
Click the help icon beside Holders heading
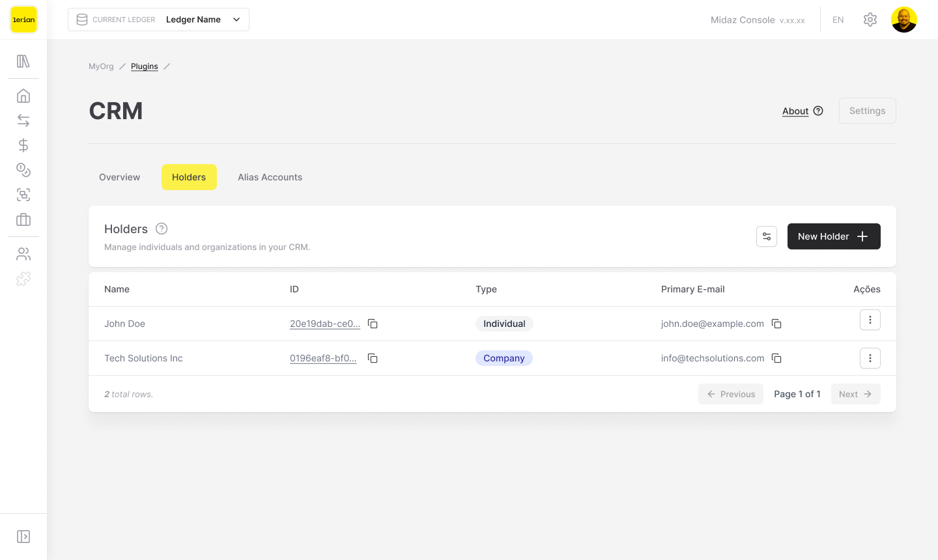pos(162,229)
